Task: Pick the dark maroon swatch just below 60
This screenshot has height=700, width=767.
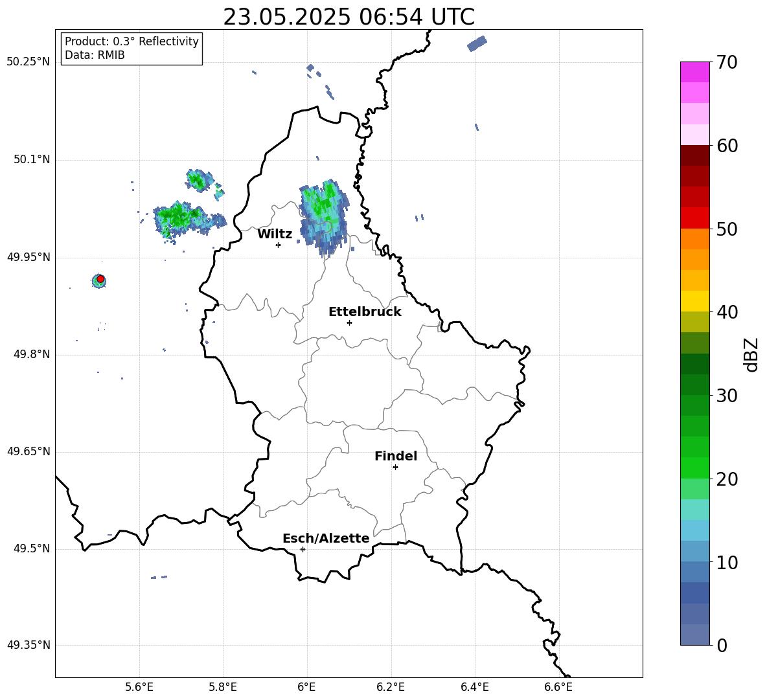Action: tap(694, 155)
